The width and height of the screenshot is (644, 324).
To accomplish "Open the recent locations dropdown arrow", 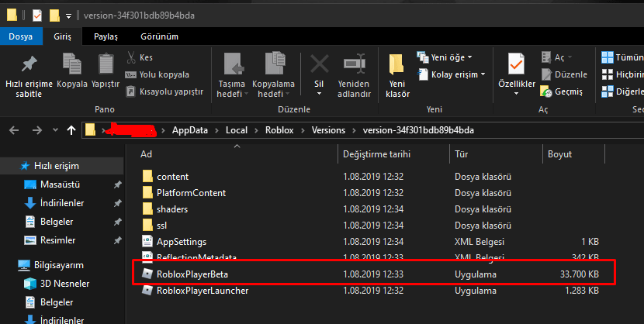I will (55, 130).
